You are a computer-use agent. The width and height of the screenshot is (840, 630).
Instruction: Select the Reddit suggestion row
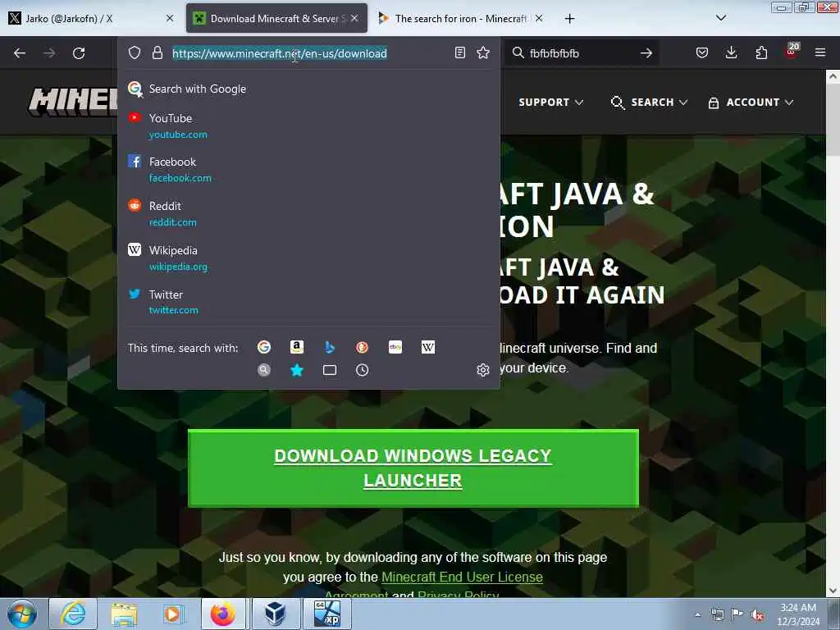tap(308, 214)
